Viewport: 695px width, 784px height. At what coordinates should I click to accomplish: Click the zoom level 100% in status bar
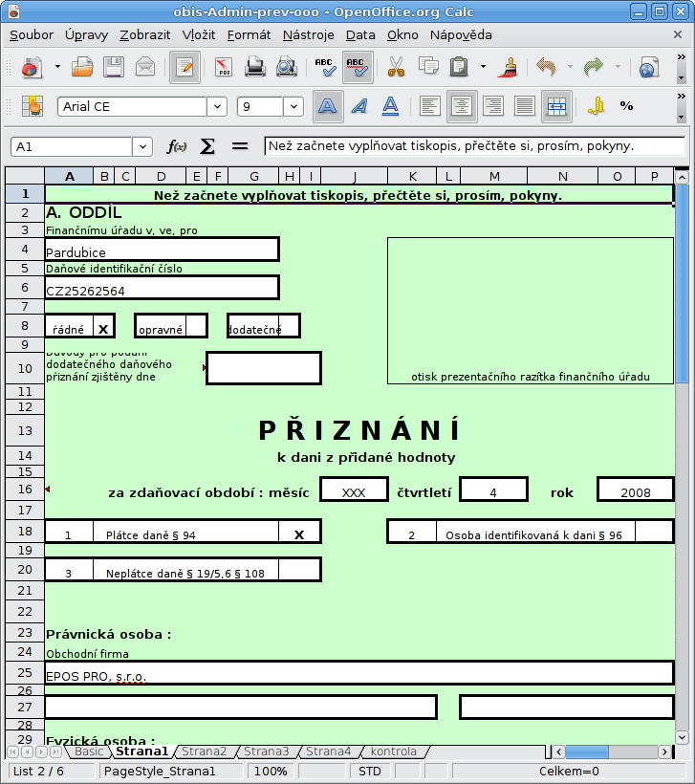tap(271, 772)
